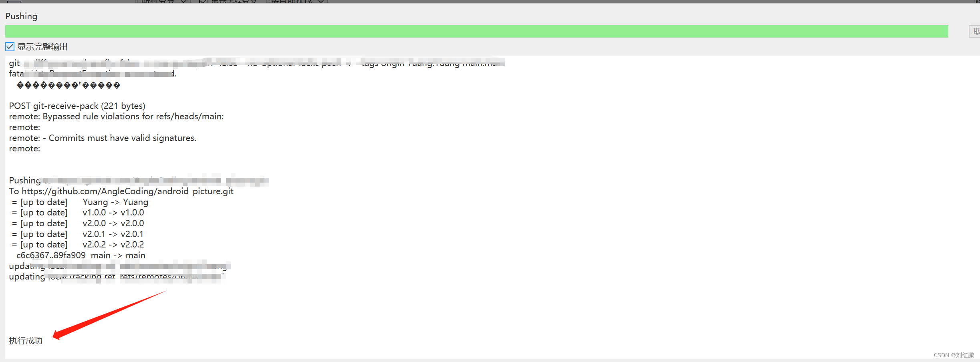Click the 'Yuang -> Yuang' up to date line

tap(80, 202)
